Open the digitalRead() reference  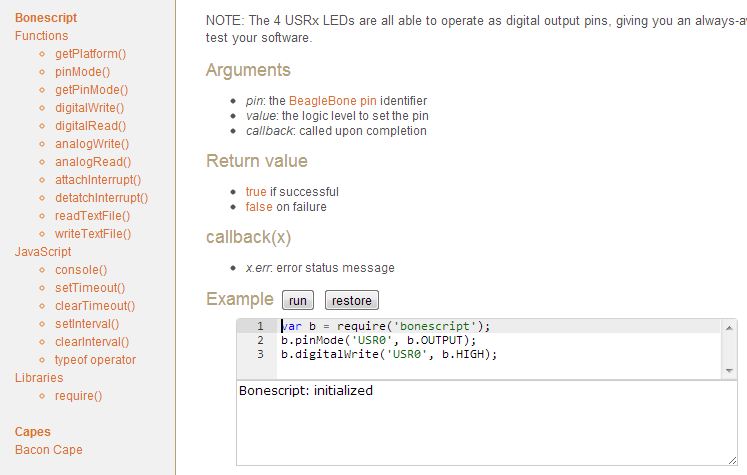click(x=90, y=126)
